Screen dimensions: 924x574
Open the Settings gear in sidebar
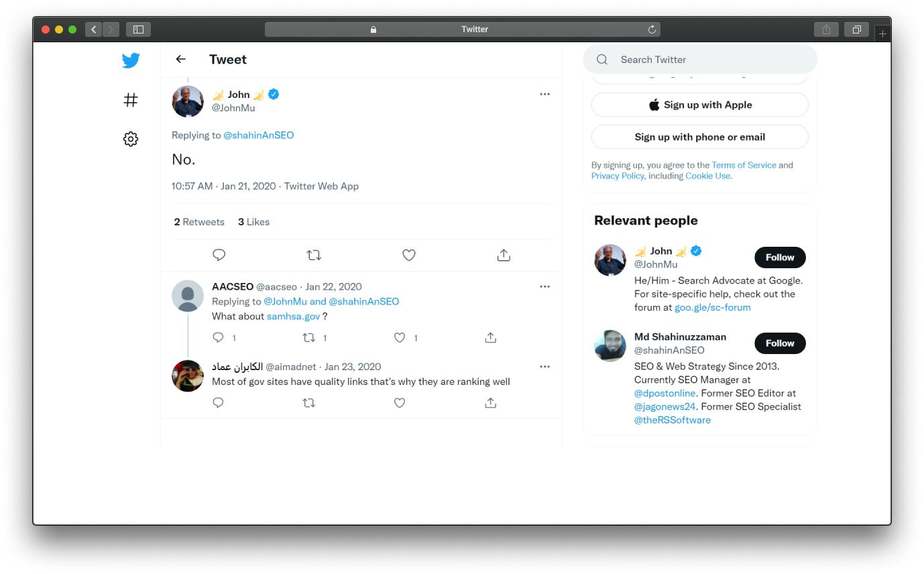click(131, 139)
